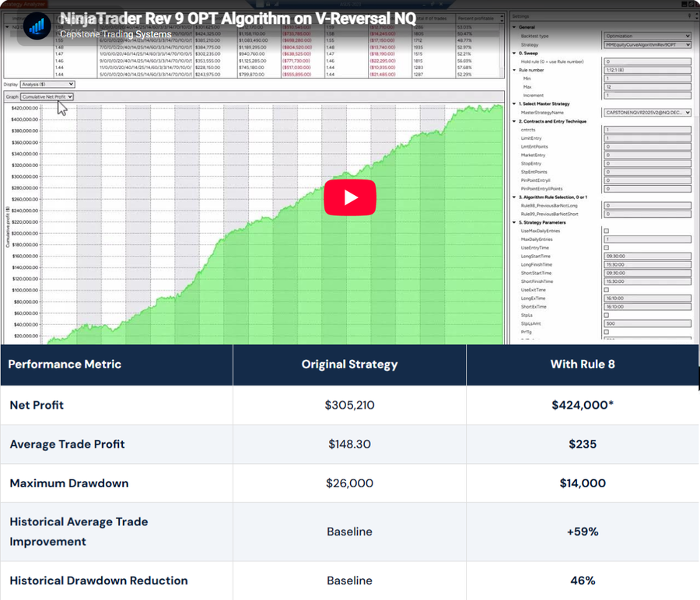Click the LimitEntry value field
Image resolution: width=700 pixels, height=600 pixels.
(x=647, y=138)
